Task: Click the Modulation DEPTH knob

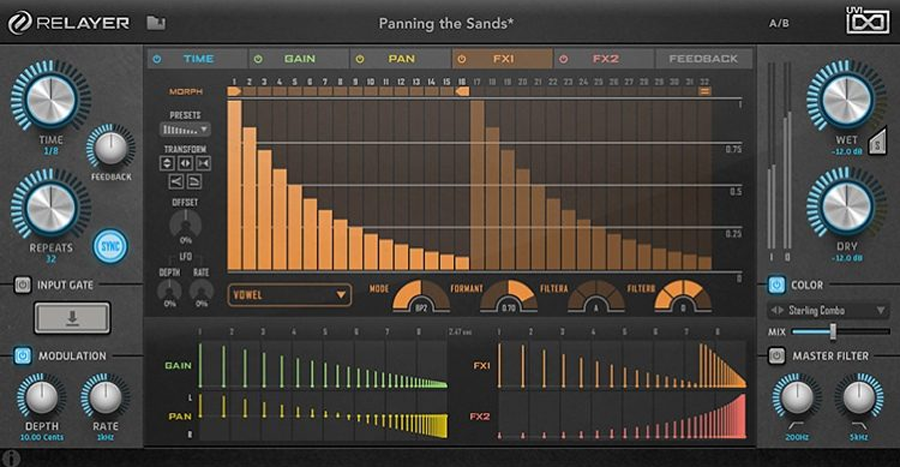Action: pos(41,396)
